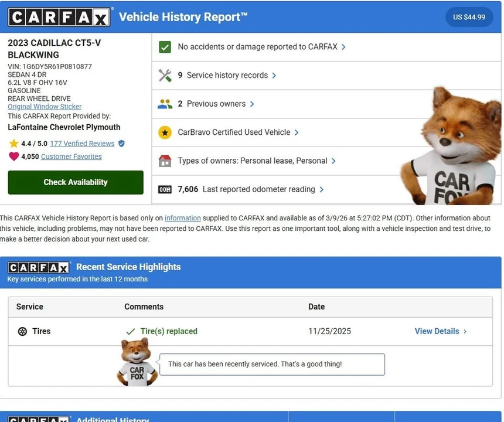Click the Recent Service Highlights heading

(128, 267)
